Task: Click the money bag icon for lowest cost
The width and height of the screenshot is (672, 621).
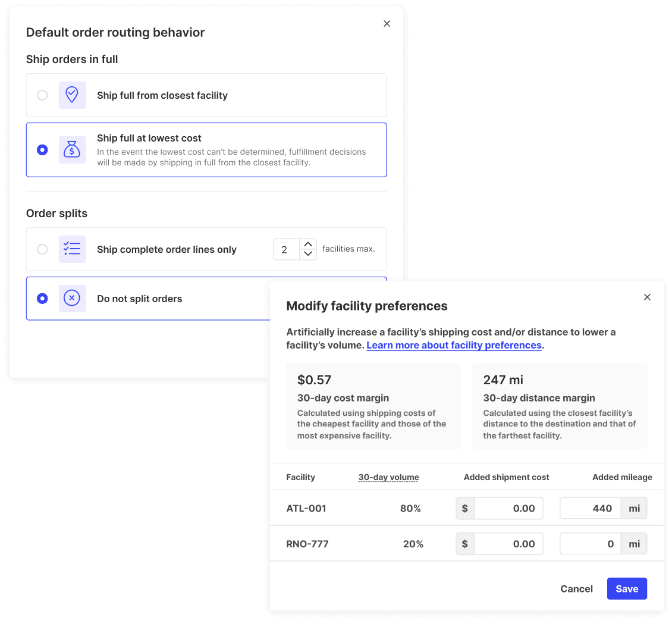Action: point(72,149)
